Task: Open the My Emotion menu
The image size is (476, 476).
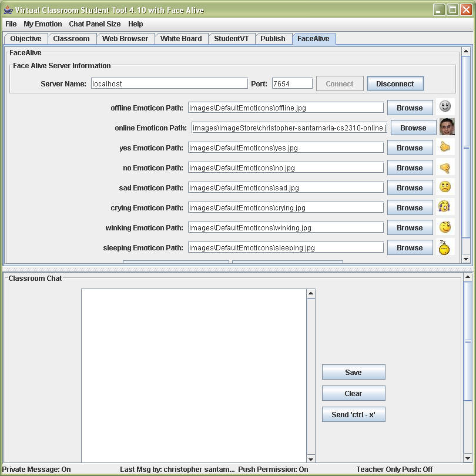Action: 42,24
